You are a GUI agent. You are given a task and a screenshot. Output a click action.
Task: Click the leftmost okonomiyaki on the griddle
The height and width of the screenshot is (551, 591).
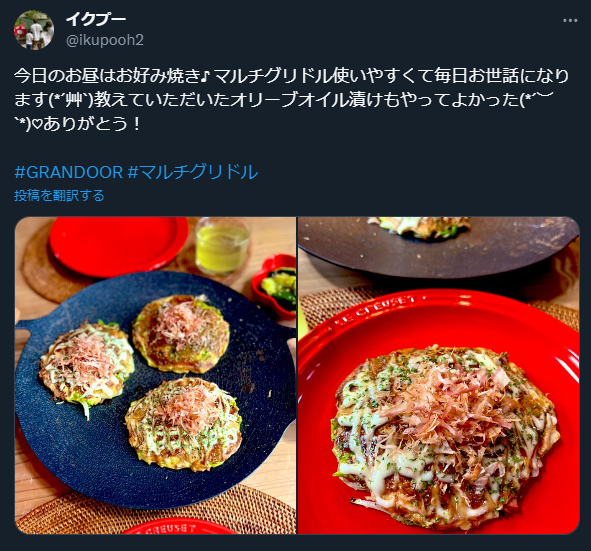[86, 365]
